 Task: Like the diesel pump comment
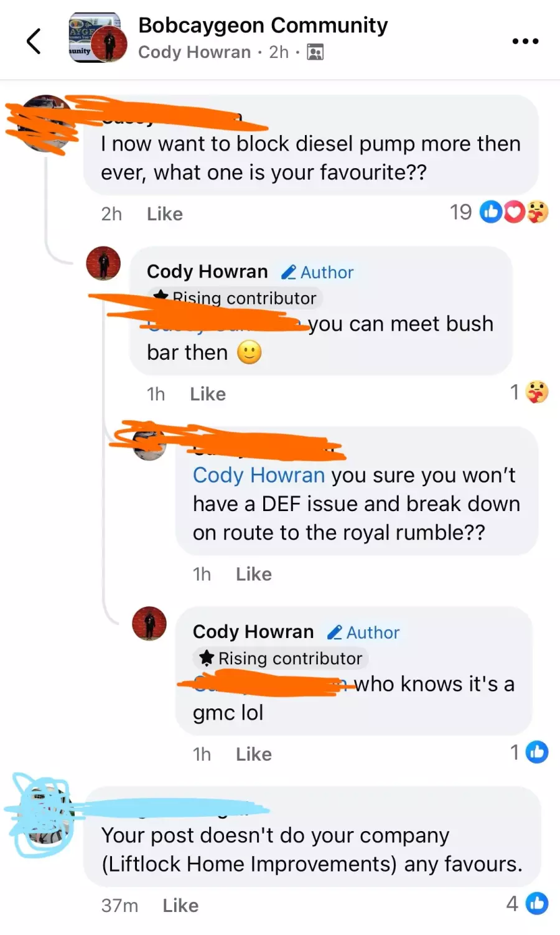pyautogui.click(x=165, y=214)
